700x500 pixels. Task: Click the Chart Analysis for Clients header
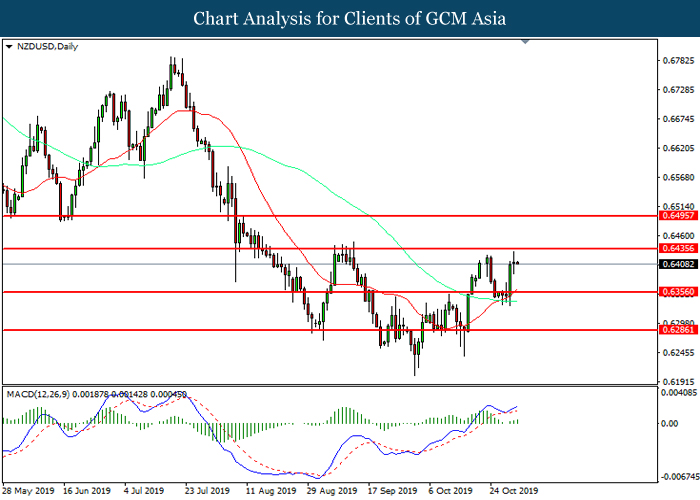point(350,19)
